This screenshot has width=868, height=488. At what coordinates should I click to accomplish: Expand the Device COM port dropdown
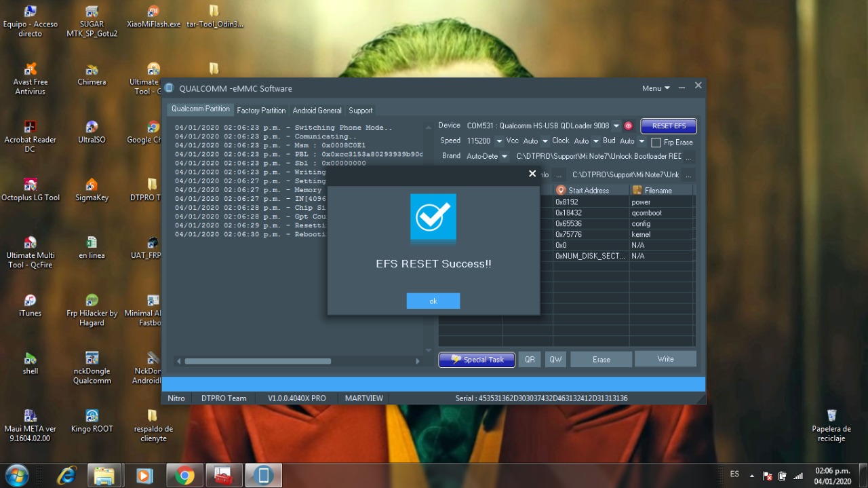click(x=616, y=126)
